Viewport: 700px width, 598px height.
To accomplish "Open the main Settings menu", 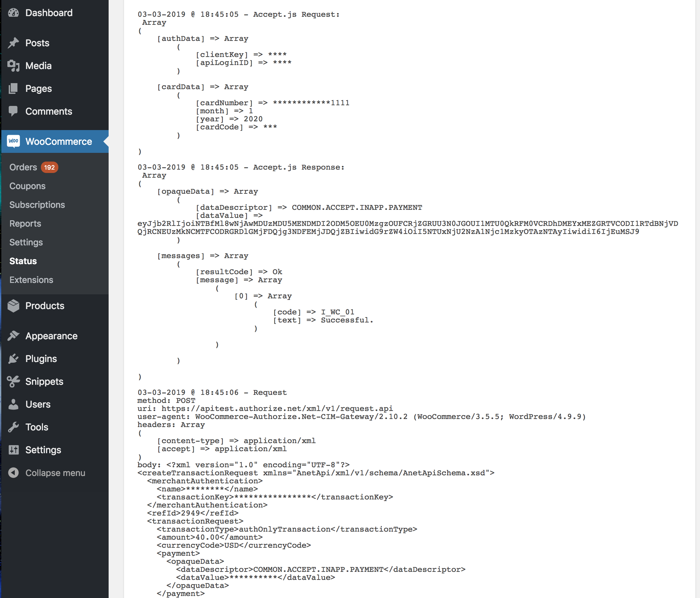I will [x=44, y=450].
